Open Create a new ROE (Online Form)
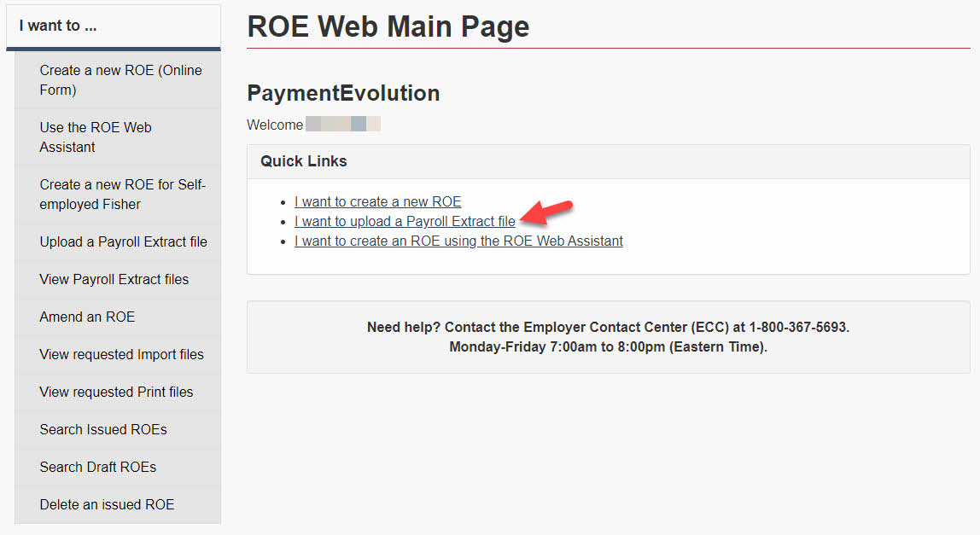The image size is (980, 535). [120, 80]
